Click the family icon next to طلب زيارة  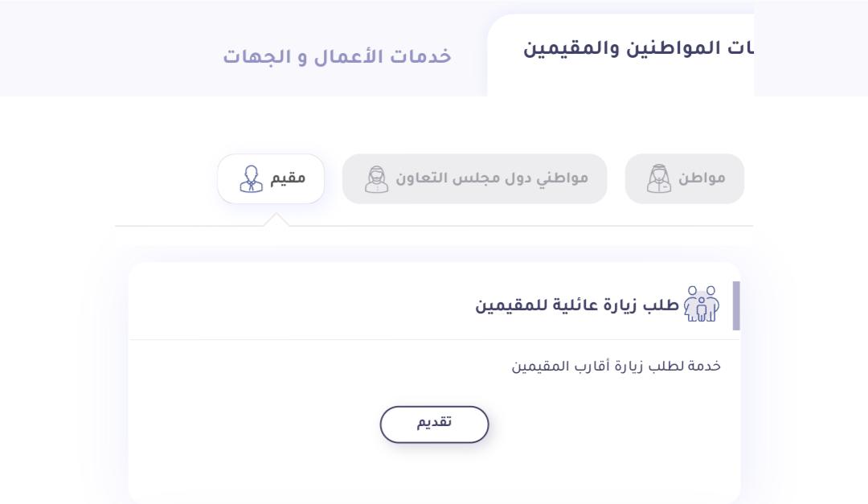[x=702, y=304]
